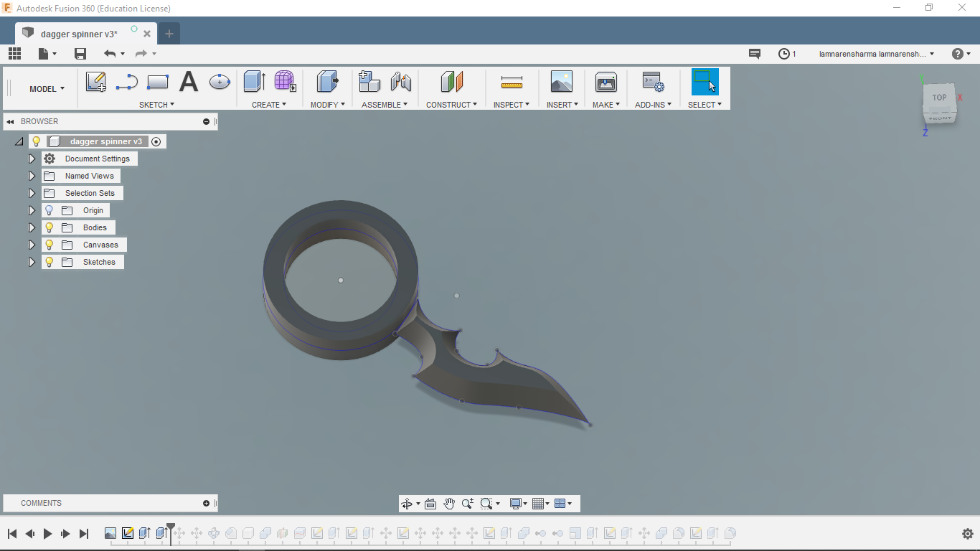This screenshot has width=980, height=551.
Task: Open Scripts and Add-Ins icon
Action: point(653,82)
